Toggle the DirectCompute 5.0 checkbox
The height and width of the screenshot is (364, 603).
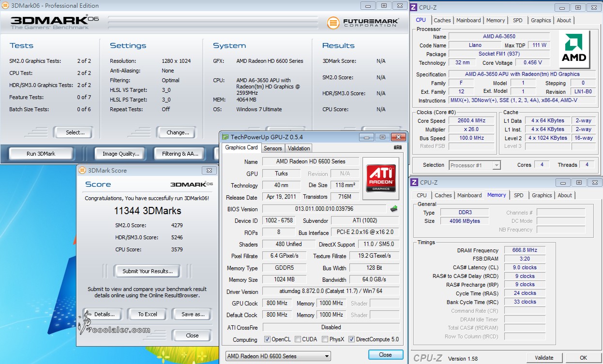pos(351,339)
